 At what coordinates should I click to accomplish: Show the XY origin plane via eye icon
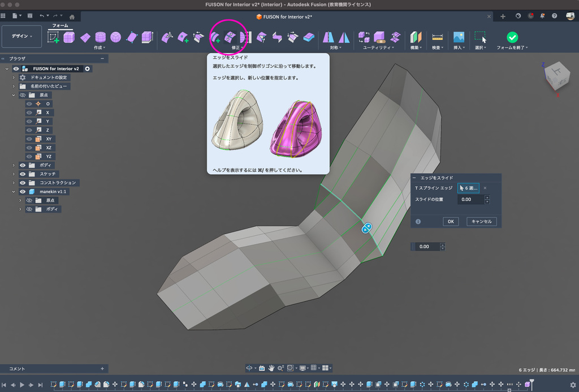tap(29, 139)
